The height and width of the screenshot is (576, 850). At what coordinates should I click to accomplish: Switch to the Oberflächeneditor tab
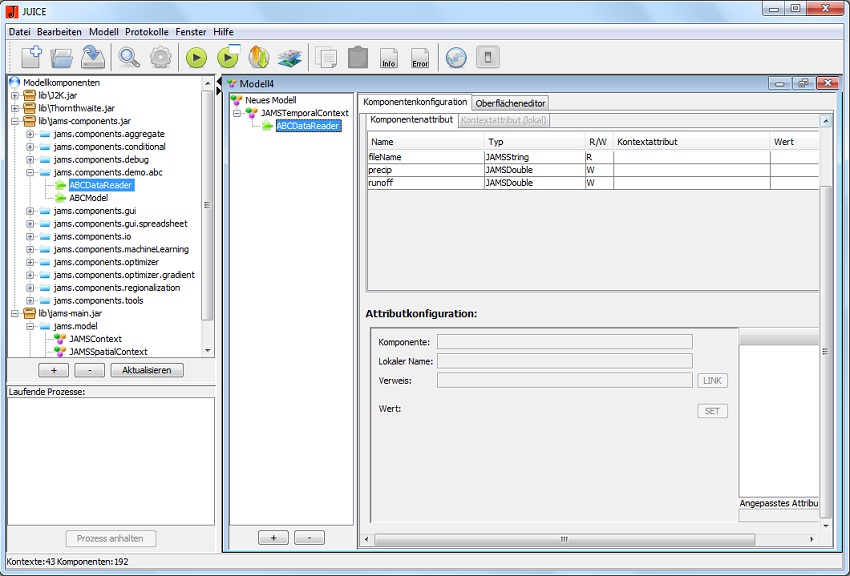tap(510, 103)
